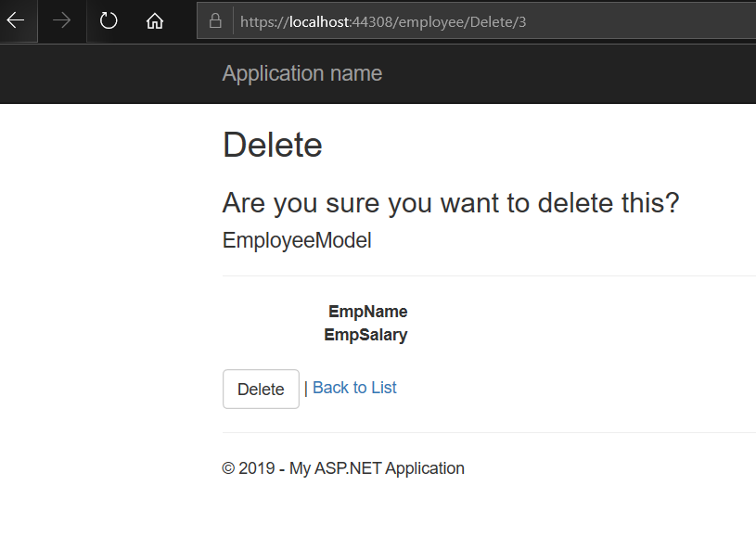The width and height of the screenshot is (756, 537).
Task: Click the EmployeeModel subtitle text
Action: [x=296, y=240]
